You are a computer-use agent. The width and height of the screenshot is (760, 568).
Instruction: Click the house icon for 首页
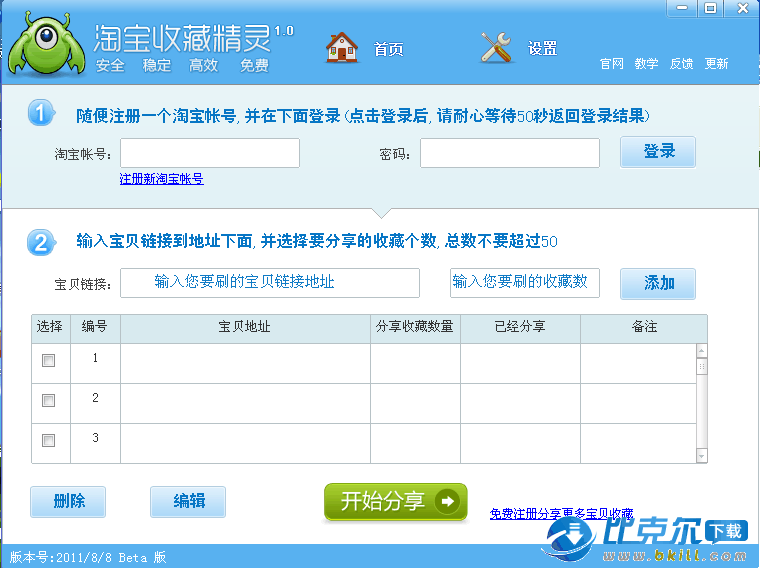pos(342,47)
